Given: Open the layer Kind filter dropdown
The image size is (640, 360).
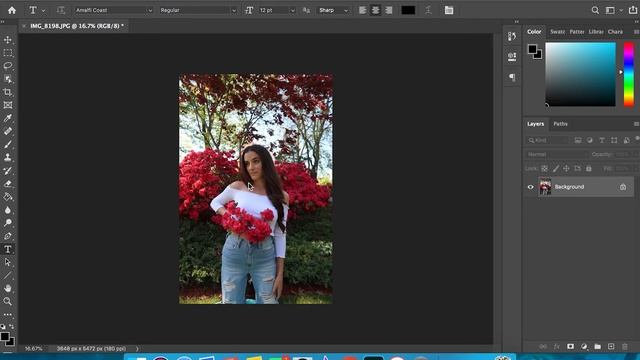Looking at the screenshot, I should pos(548,140).
